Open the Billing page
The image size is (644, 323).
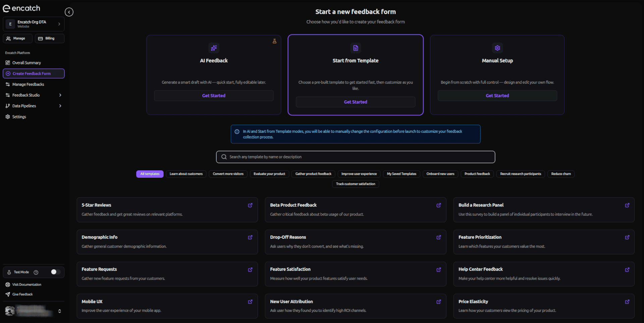(49, 38)
